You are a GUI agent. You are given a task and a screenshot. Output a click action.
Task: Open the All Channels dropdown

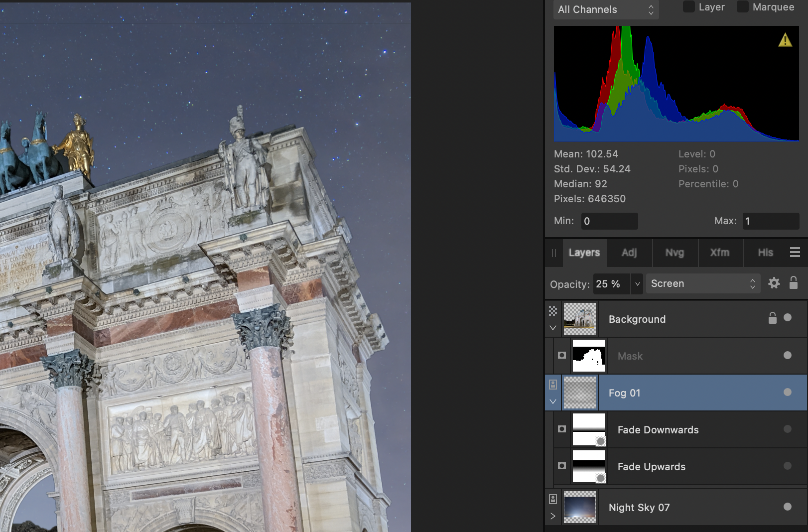click(606, 9)
